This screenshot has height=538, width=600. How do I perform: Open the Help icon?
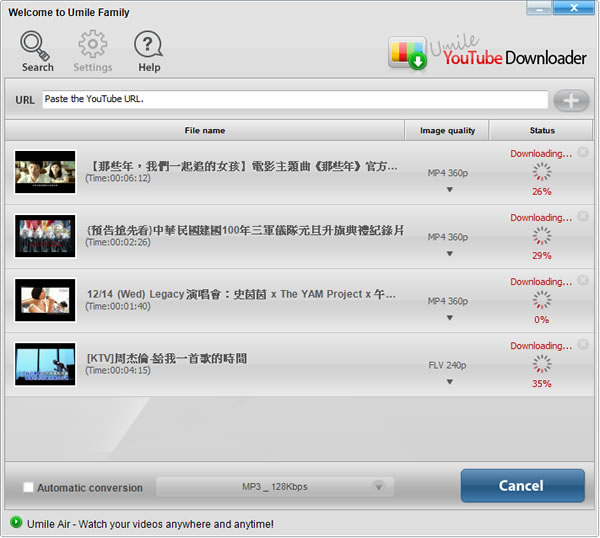[149, 51]
